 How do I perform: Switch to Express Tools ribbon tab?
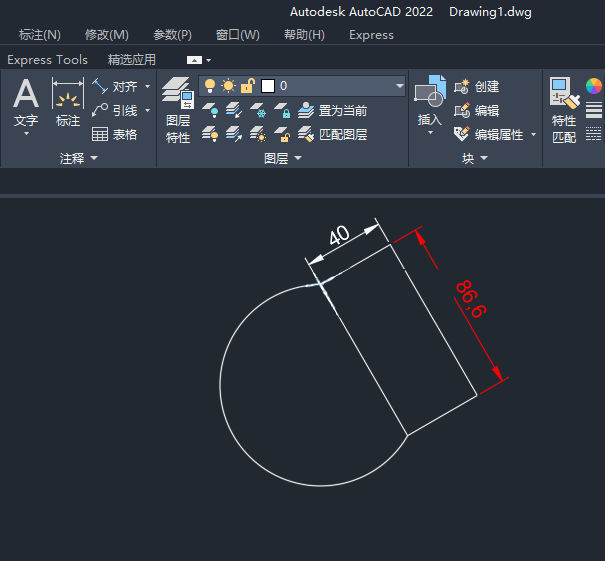click(x=47, y=60)
